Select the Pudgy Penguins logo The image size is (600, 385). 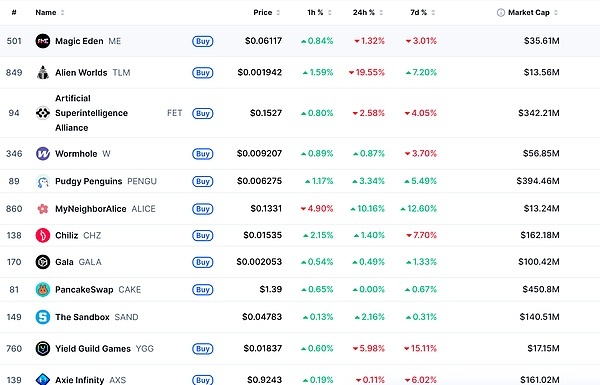click(43, 181)
